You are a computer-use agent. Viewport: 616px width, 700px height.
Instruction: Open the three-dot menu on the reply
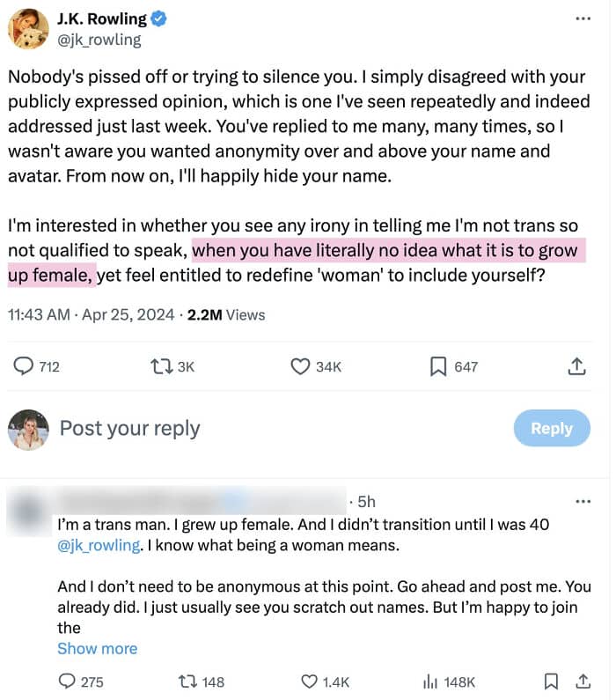point(583,502)
